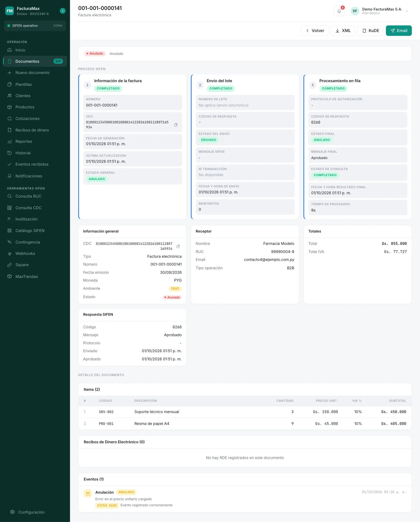Click the Clientes people icon
The width and height of the screenshot is (420, 522).
(x=9, y=96)
